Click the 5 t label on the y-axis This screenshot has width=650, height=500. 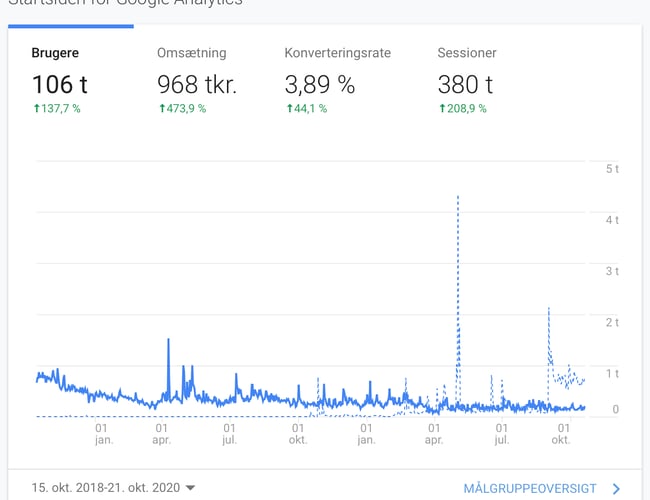(613, 169)
